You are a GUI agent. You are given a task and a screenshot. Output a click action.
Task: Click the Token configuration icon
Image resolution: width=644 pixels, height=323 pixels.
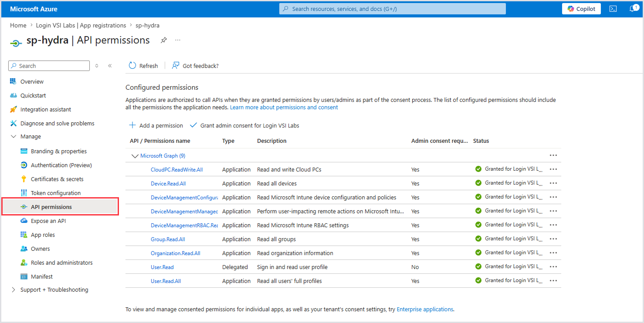pos(24,193)
